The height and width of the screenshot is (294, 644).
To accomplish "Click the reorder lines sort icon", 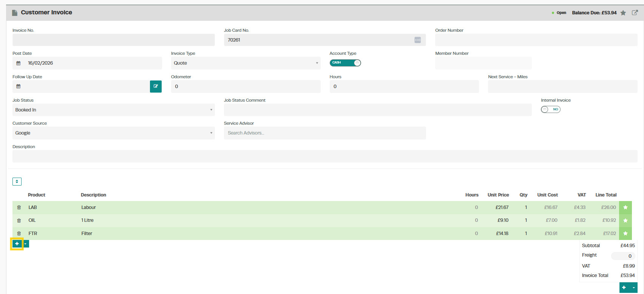I will (17, 182).
